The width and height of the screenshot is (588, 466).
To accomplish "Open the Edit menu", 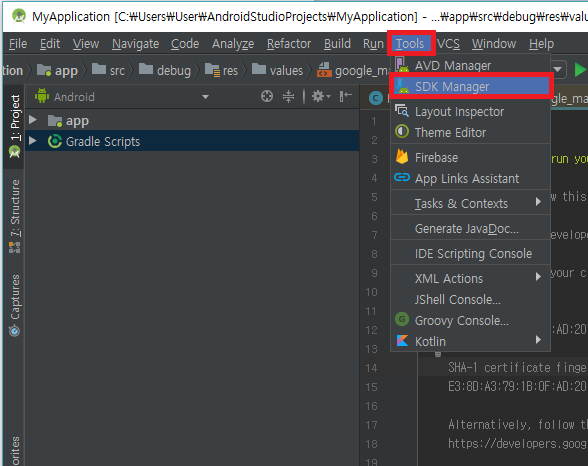I will click(x=50, y=44).
